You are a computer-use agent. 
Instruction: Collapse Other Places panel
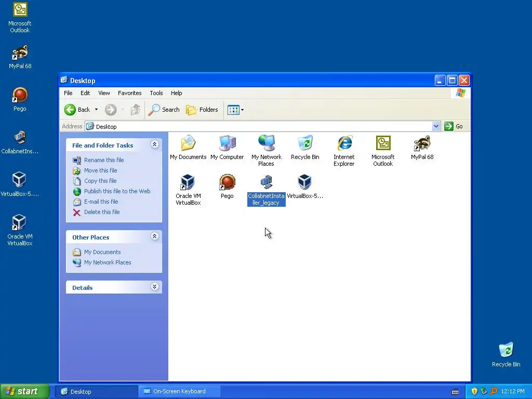pos(154,236)
